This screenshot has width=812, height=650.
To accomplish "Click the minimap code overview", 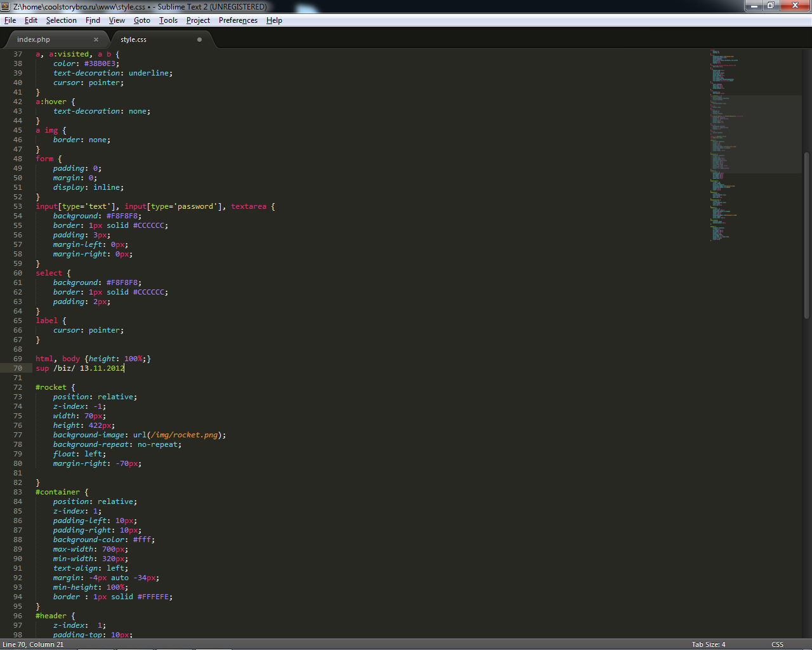I will pyautogui.click(x=755, y=146).
